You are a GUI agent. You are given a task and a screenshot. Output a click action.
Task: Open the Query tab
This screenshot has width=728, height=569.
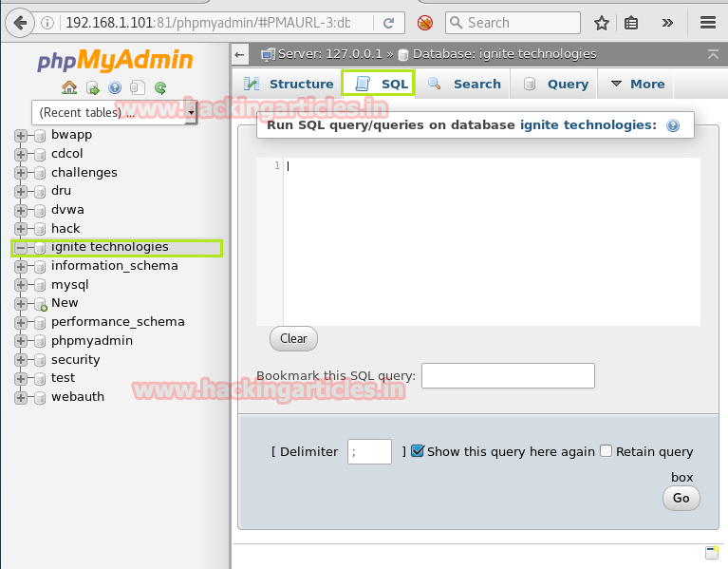[x=555, y=85]
